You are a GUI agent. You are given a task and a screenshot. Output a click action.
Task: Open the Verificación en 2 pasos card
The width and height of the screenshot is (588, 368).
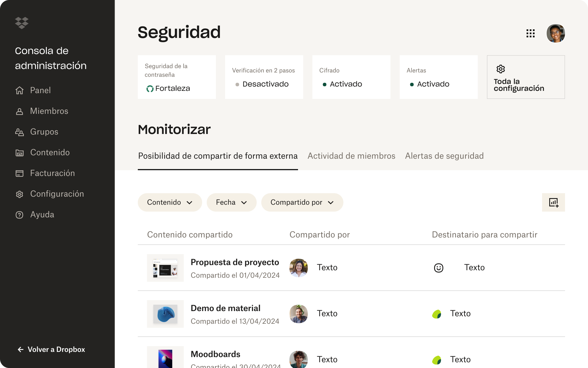pyautogui.click(x=264, y=77)
